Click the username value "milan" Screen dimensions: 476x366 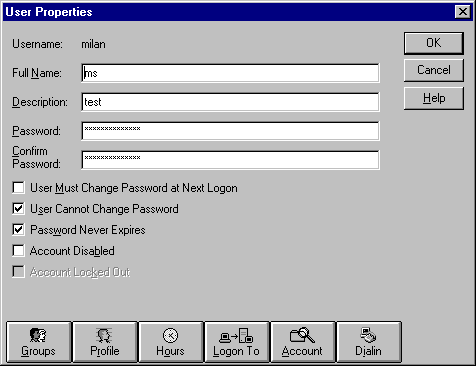click(93, 44)
